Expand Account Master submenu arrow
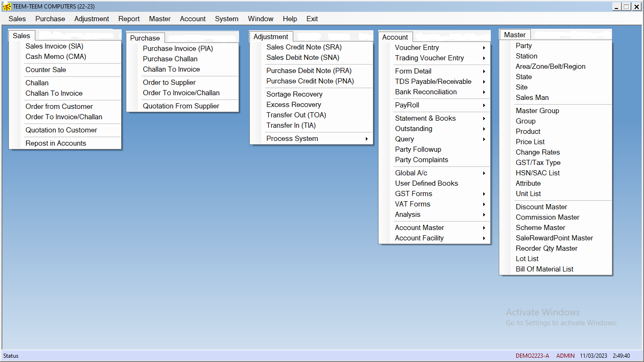Screen dimensions: 644x362 pyautogui.click(x=484, y=228)
